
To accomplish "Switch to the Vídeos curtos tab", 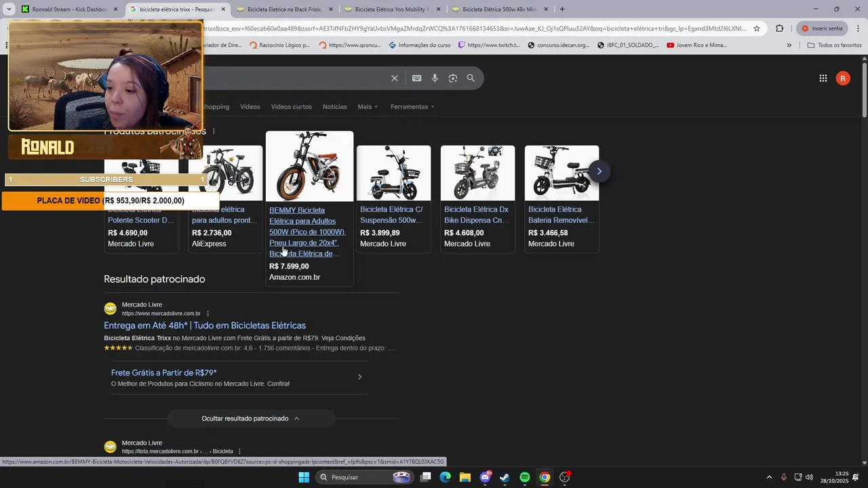I will coord(292,106).
